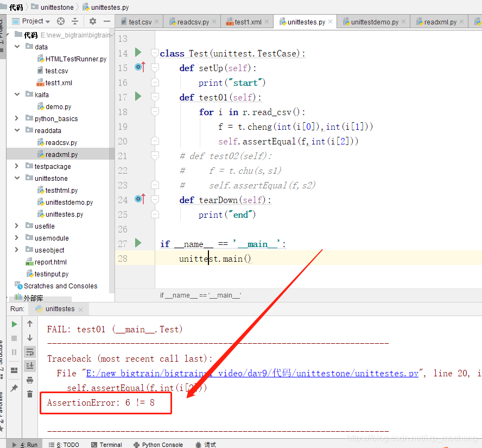
Task: Run the Test class from line 14 gutter
Action: click(138, 53)
